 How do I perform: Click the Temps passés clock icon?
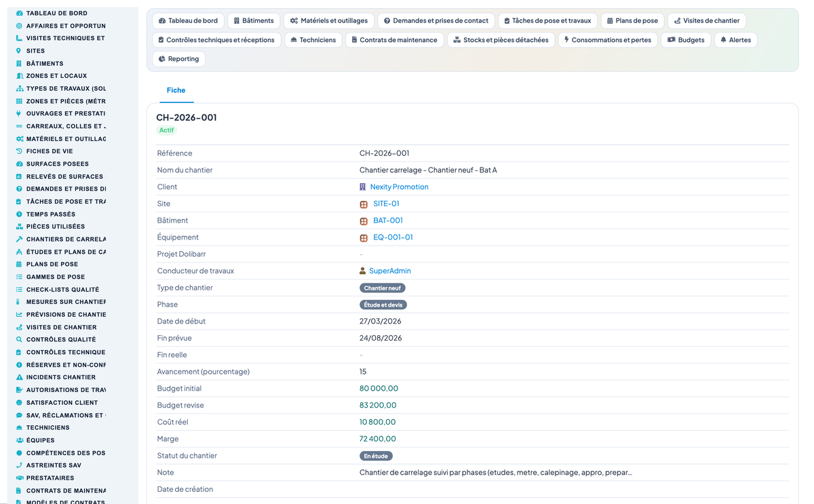[x=19, y=214]
